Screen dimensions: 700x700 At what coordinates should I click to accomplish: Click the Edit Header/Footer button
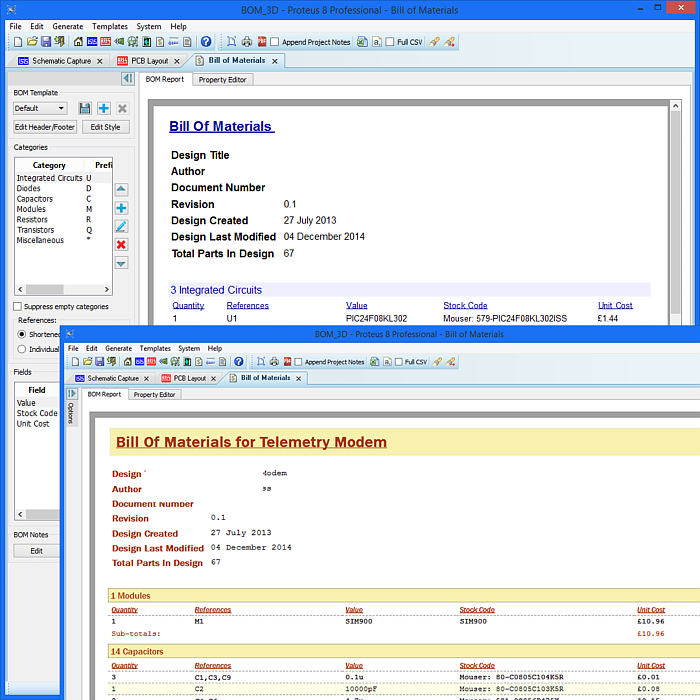(x=45, y=127)
